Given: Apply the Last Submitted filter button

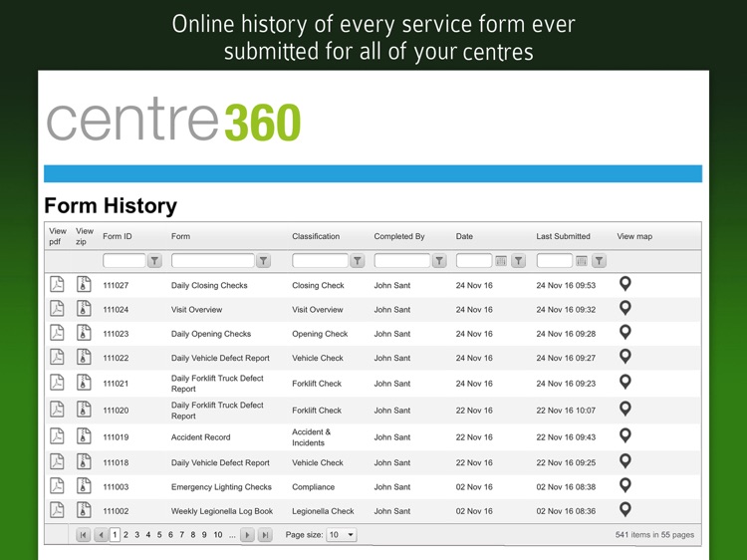Looking at the screenshot, I should [599, 261].
